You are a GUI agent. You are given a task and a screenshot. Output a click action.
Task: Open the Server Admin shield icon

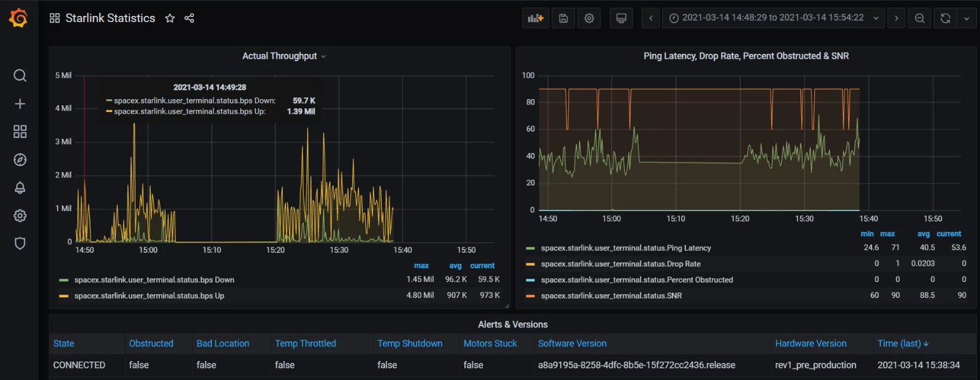pos(20,244)
